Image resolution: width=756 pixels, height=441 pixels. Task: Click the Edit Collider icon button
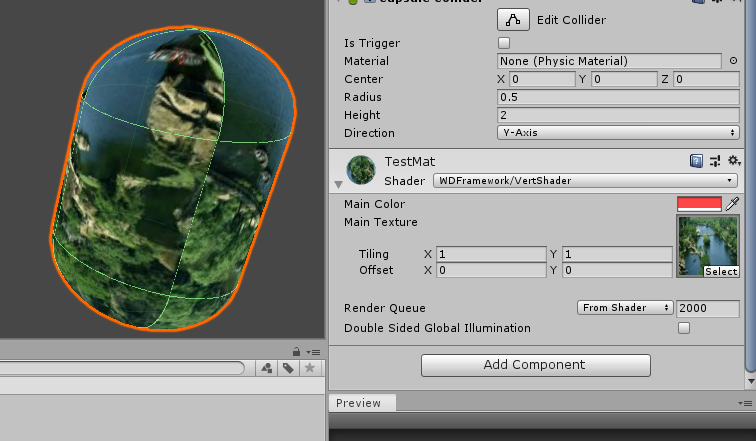(x=513, y=20)
